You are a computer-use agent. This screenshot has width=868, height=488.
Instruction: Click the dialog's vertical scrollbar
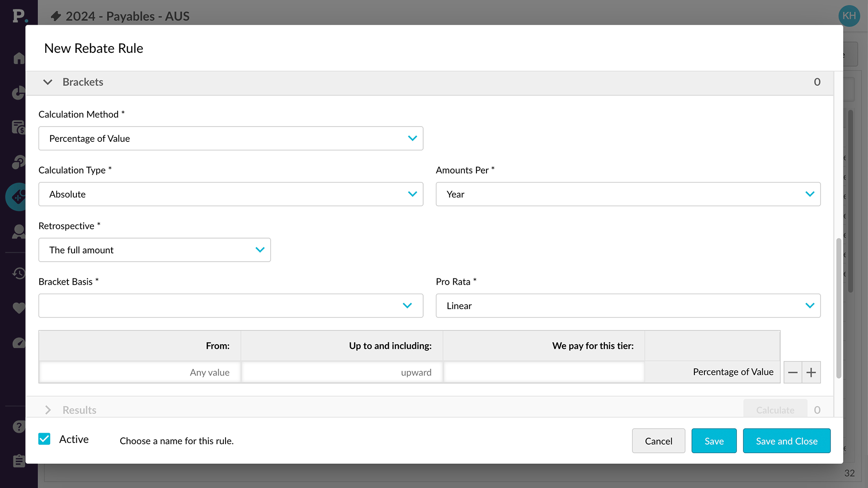tap(839, 307)
